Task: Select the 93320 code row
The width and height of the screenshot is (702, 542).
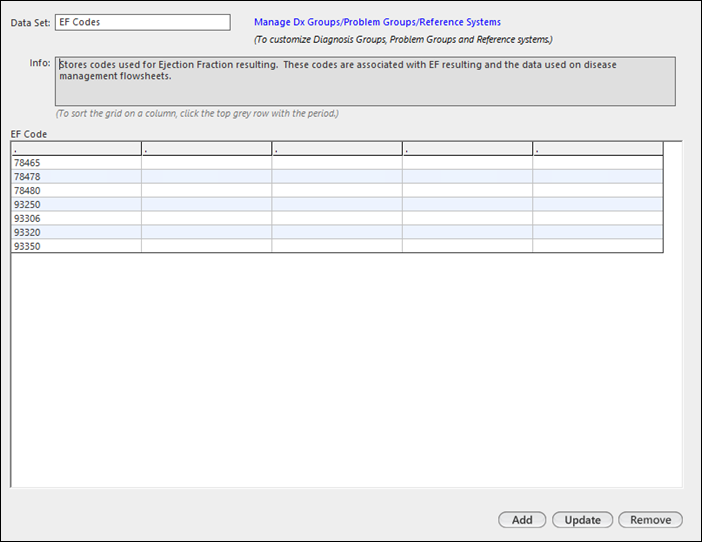Action: 337,232
